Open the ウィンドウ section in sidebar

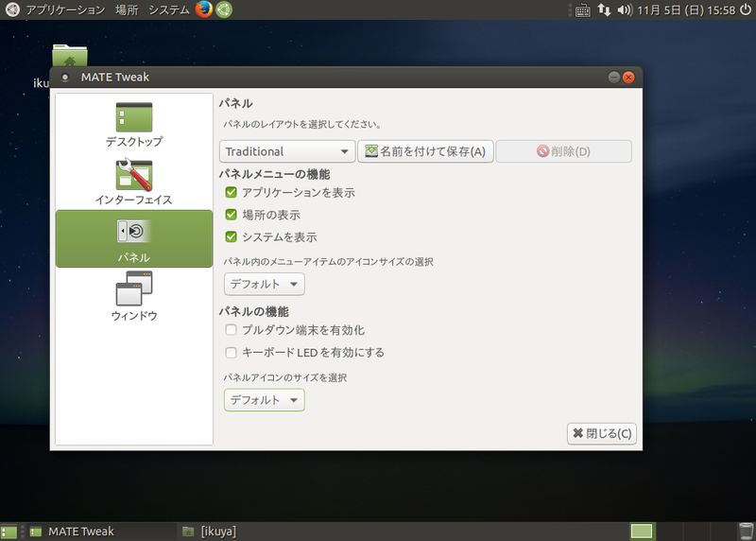click(134, 296)
